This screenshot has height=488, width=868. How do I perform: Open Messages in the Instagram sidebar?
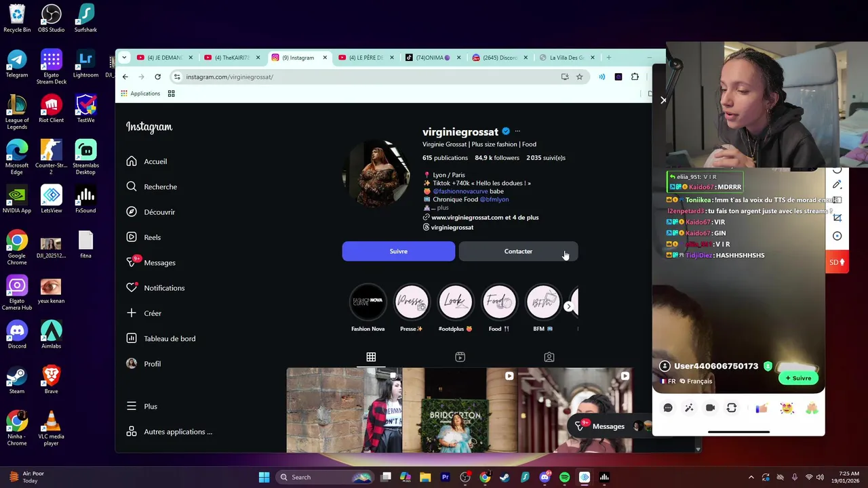(151, 262)
